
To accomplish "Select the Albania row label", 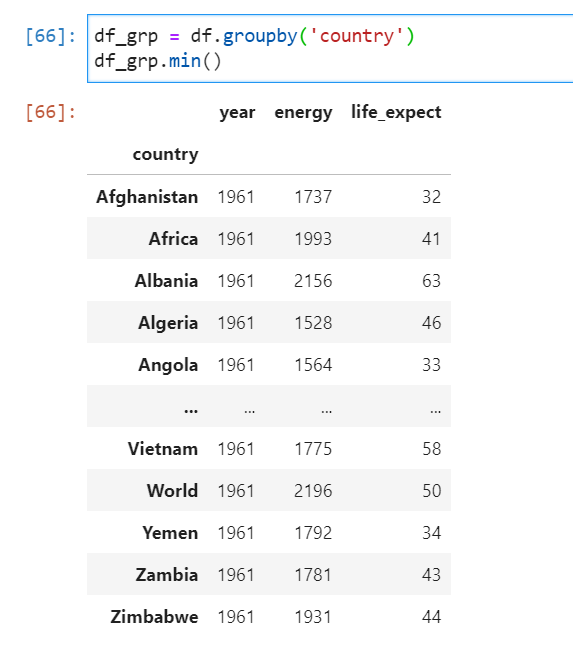I will pos(166,281).
